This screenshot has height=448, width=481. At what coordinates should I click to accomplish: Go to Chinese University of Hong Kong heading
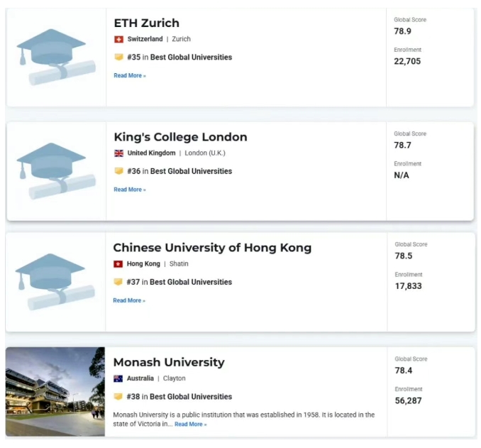click(x=212, y=248)
